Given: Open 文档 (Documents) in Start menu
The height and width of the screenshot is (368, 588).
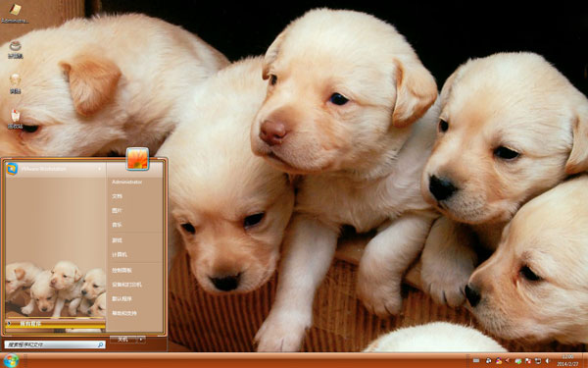Looking at the screenshot, I should pos(117,196).
